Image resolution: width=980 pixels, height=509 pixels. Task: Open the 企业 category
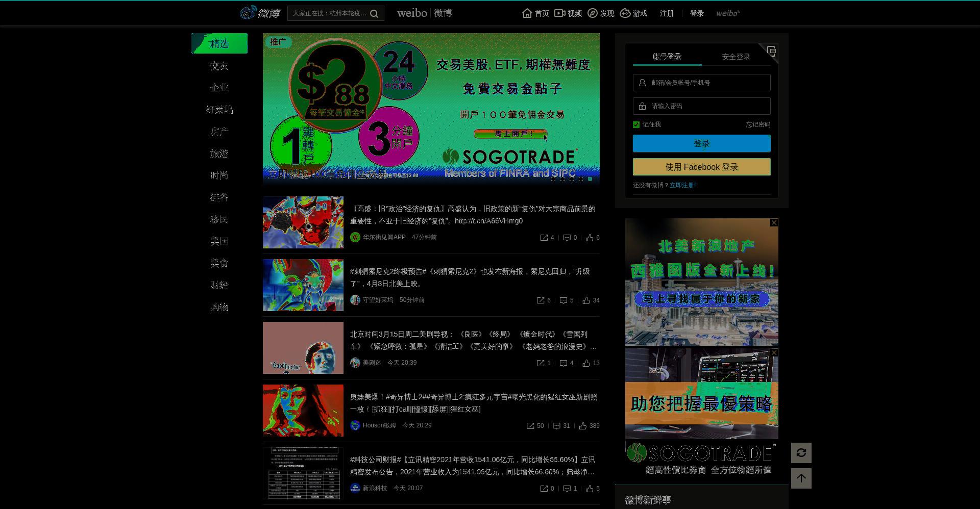tap(219, 88)
